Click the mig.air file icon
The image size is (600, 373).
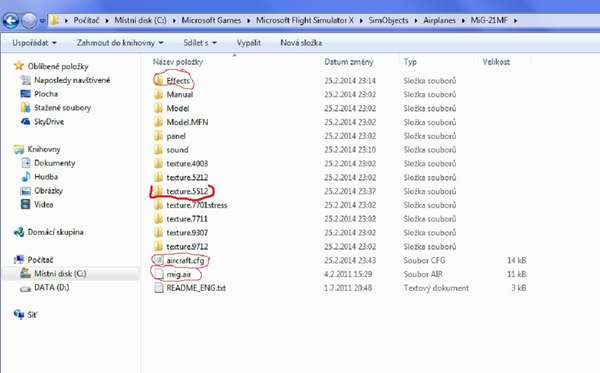(x=158, y=274)
